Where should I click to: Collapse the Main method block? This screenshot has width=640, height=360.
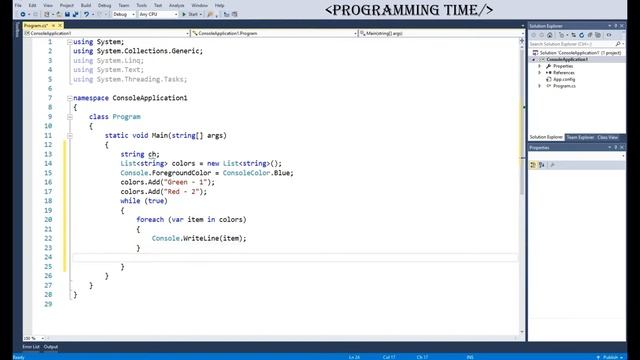(x=70, y=136)
